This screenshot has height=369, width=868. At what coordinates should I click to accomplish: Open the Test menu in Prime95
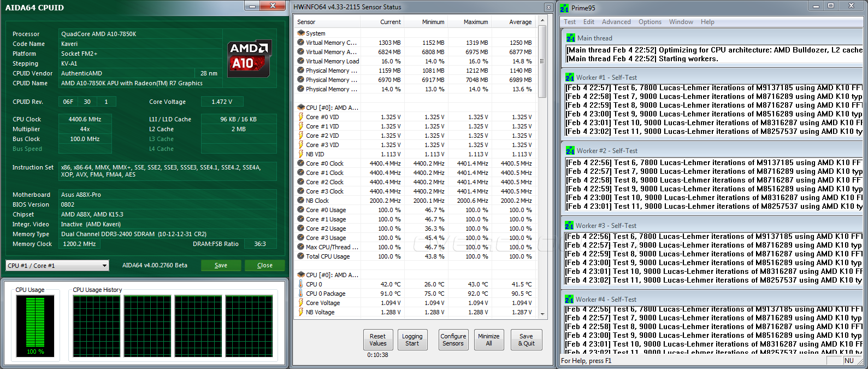(x=570, y=22)
